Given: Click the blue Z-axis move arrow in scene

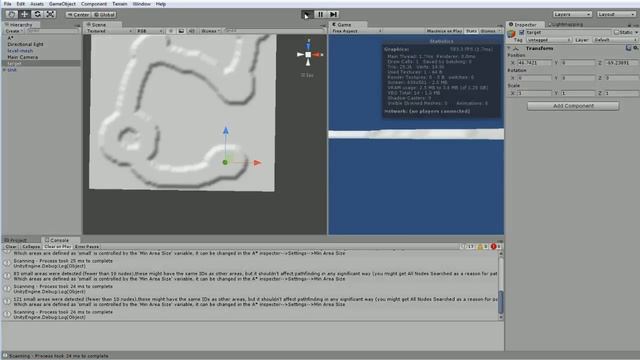Looking at the screenshot, I should pos(226,131).
